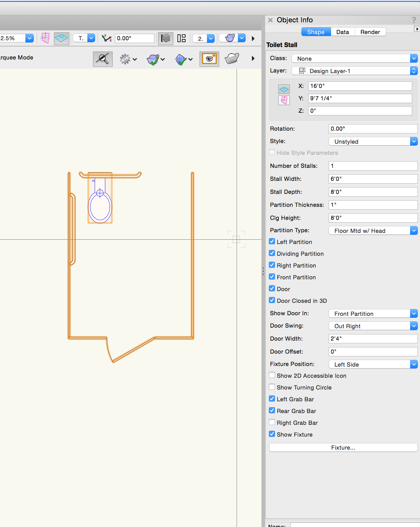
Task: Open the Door Swing dropdown
Action: [373, 326]
